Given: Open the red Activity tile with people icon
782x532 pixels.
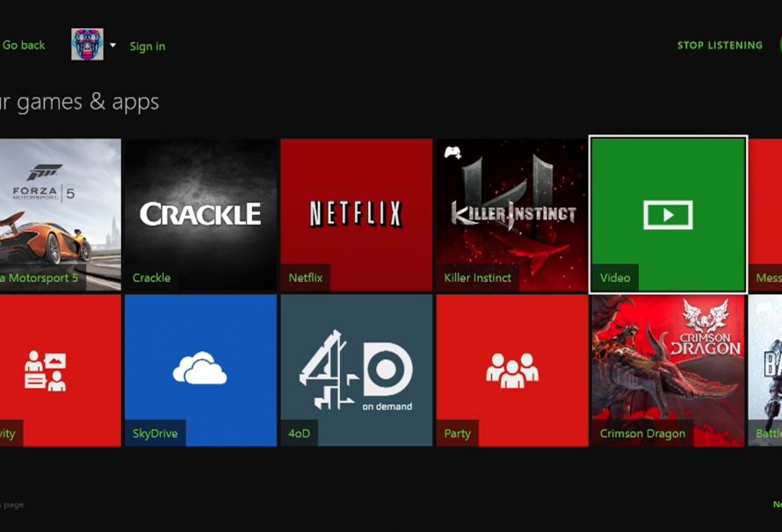Looking at the screenshot, I should (61, 370).
